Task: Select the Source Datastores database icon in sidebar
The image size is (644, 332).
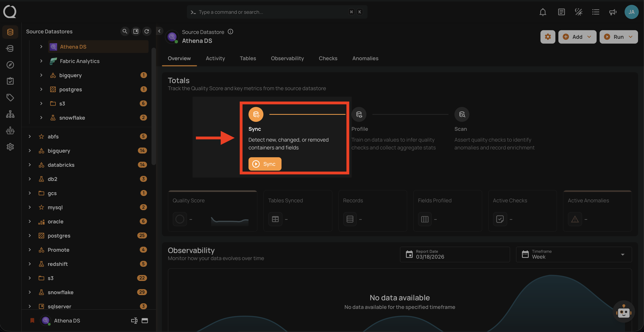Action: click(x=10, y=32)
